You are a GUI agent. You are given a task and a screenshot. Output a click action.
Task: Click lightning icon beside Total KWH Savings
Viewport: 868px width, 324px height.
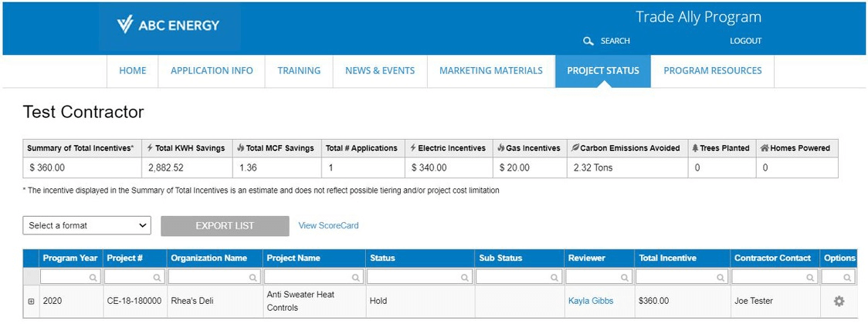click(x=150, y=148)
